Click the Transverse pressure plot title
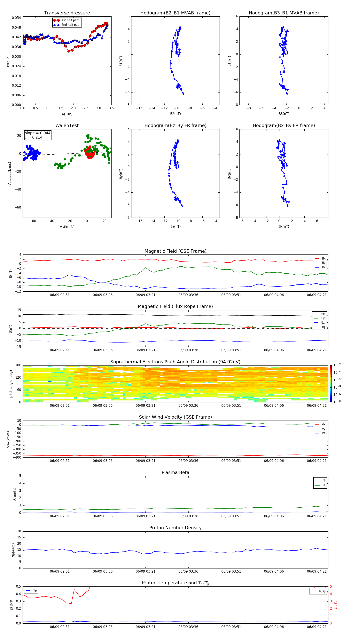The image size is (351, 644). [x=67, y=13]
